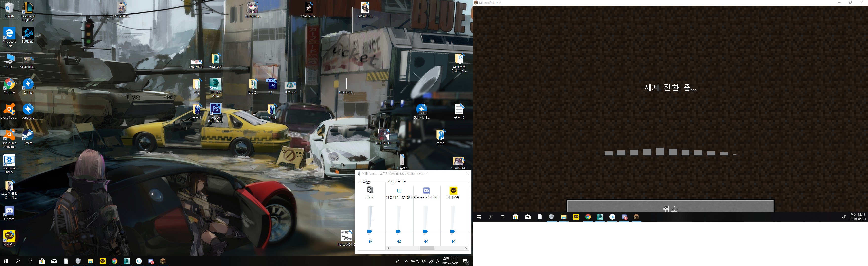Open Task View on the left taskbar

[x=30, y=261]
